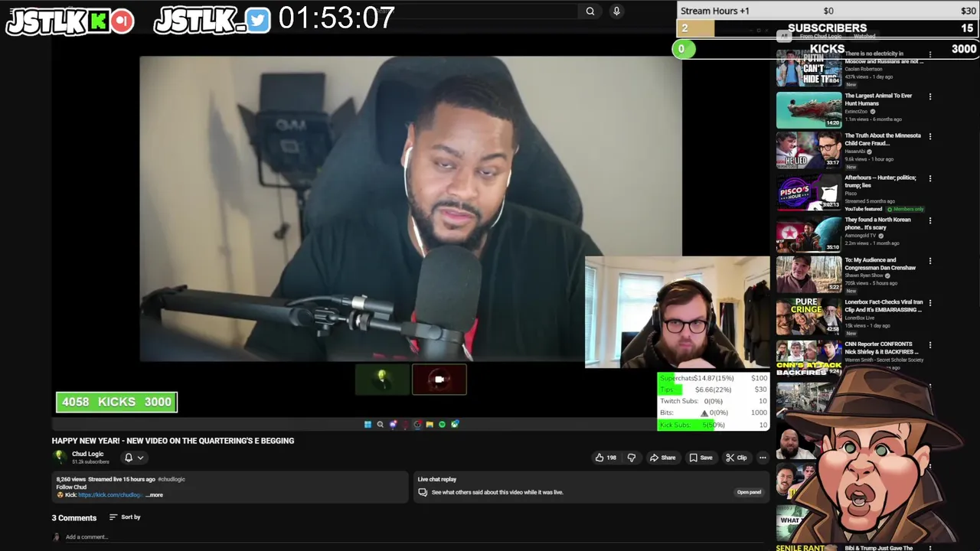Click 'The Truth About the Minnesota Child Care Fraud' title
Screen dimensions: 980x551
[883, 139]
